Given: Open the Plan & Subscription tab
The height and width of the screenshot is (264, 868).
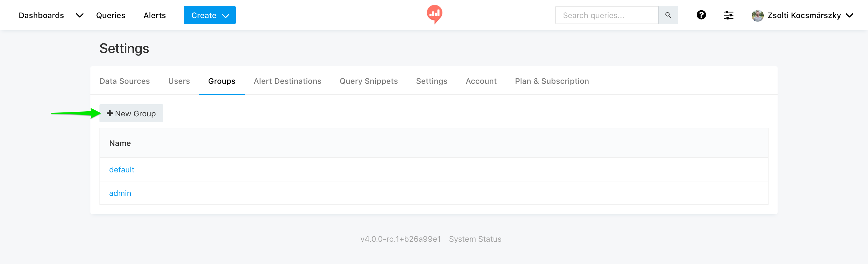Looking at the screenshot, I should tap(552, 81).
